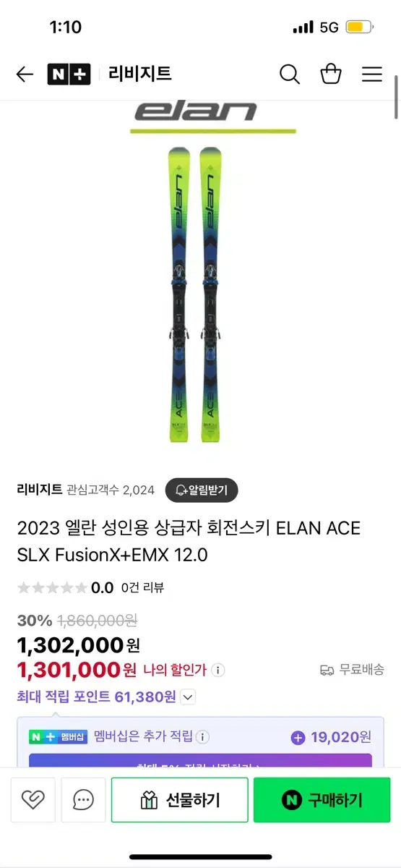
Task: Click the info icon beside 나의 할인가
Action: (x=219, y=671)
